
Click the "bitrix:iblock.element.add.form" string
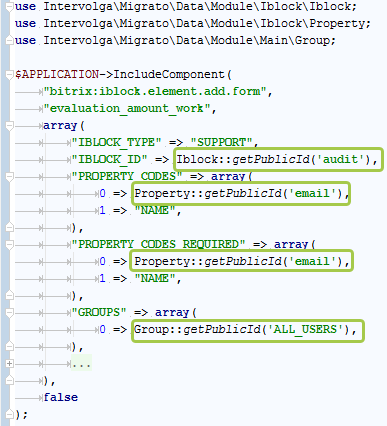point(155,91)
